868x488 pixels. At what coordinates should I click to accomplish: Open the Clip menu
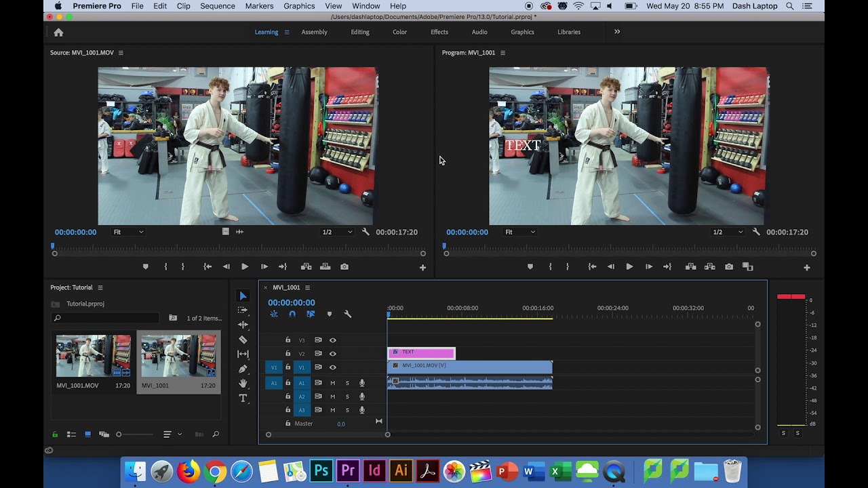click(x=183, y=6)
